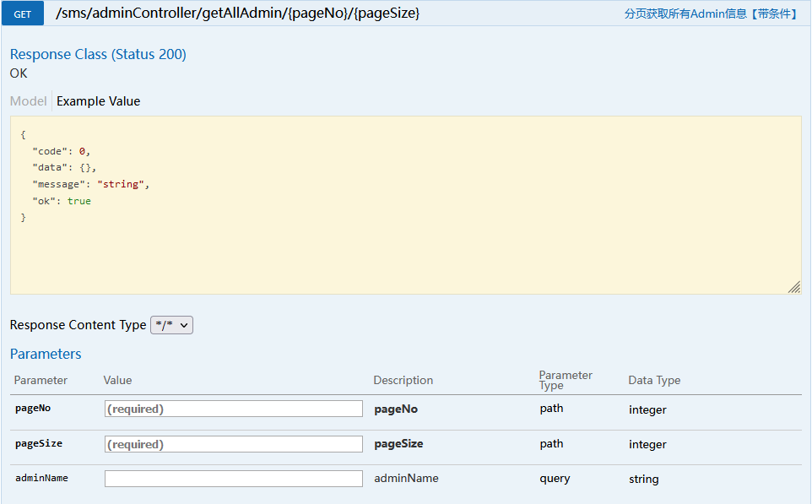Click the string data type cell
This screenshot has width=812, height=504.
point(644,480)
